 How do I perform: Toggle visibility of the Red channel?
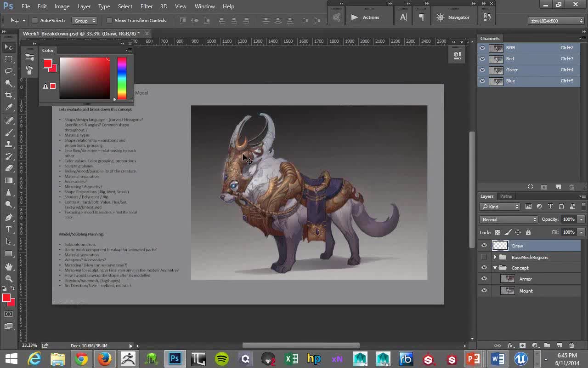click(x=482, y=59)
